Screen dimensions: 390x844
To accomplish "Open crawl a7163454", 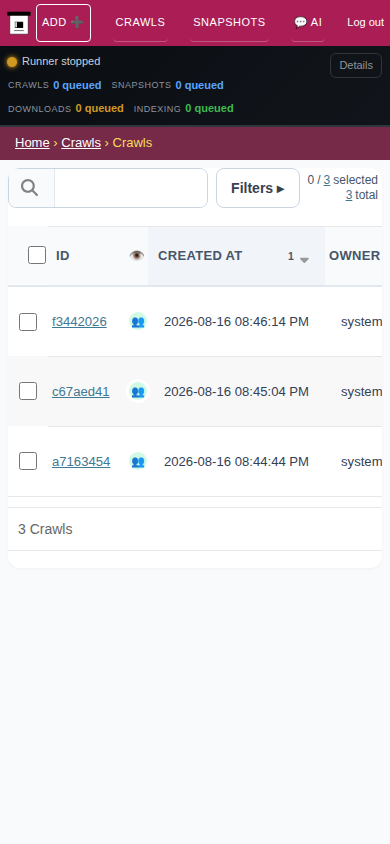I will [x=81, y=462].
